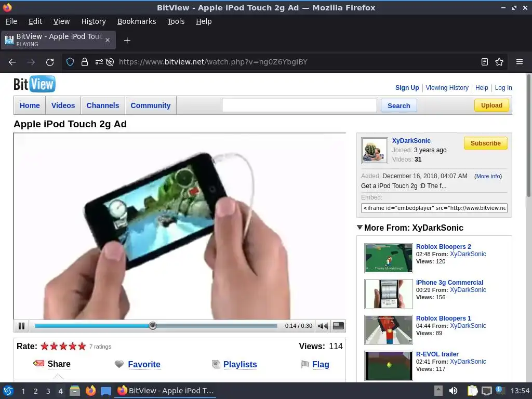Viewport: 532px width, 399px height.
Task: Click the video seek bar handle
Action: (153, 326)
